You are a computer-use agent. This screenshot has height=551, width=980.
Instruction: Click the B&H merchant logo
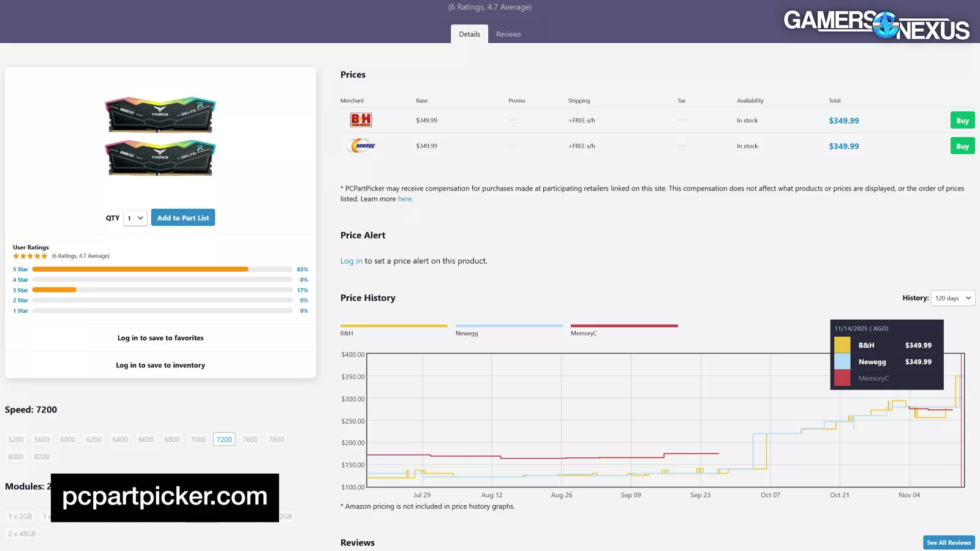[361, 120]
